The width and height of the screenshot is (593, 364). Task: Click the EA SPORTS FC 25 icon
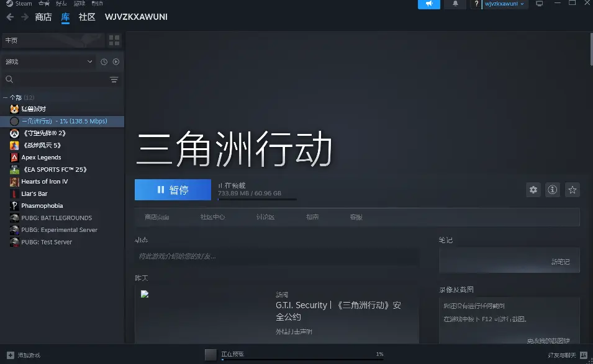tap(14, 169)
